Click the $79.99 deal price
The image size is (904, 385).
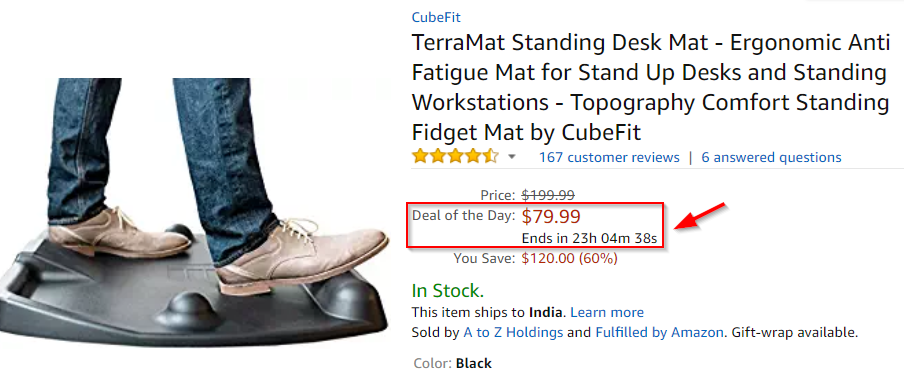pos(551,217)
